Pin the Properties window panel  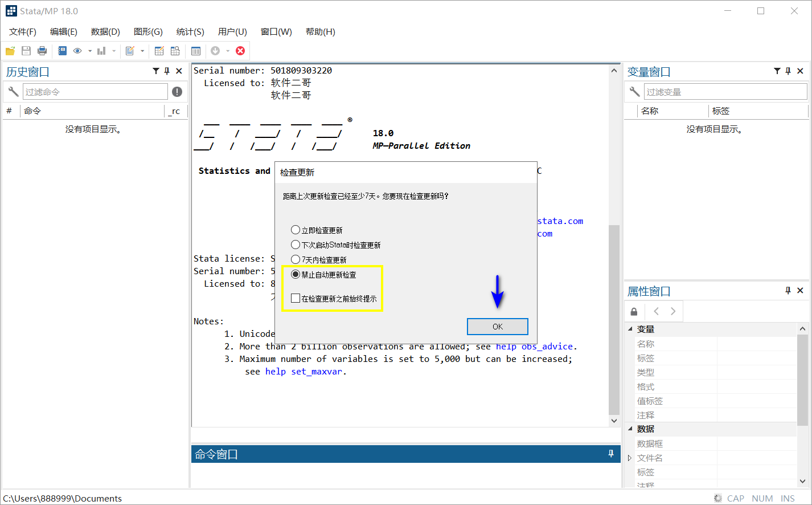pyautogui.click(x=788, y=290)
